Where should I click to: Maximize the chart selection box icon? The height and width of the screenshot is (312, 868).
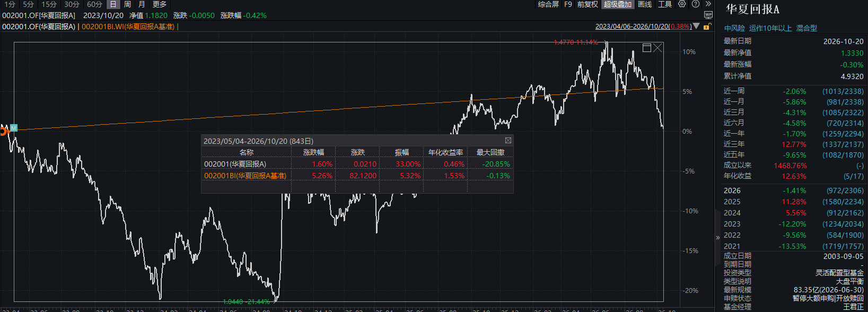pos(646,48)
